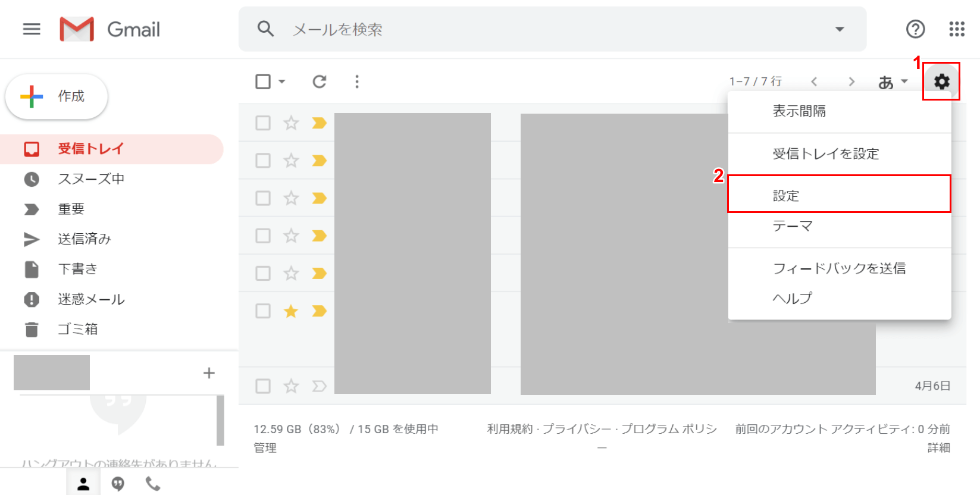Viewport: 980px width, 495px height.
Task: Click the 作成 compose button
Action: (x=57, y=96)
